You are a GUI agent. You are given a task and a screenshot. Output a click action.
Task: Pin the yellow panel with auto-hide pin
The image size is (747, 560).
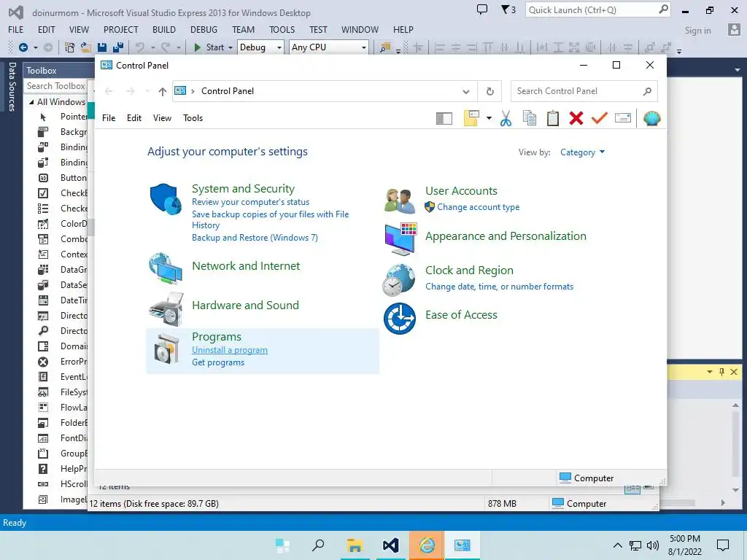[x=721, y=372]
